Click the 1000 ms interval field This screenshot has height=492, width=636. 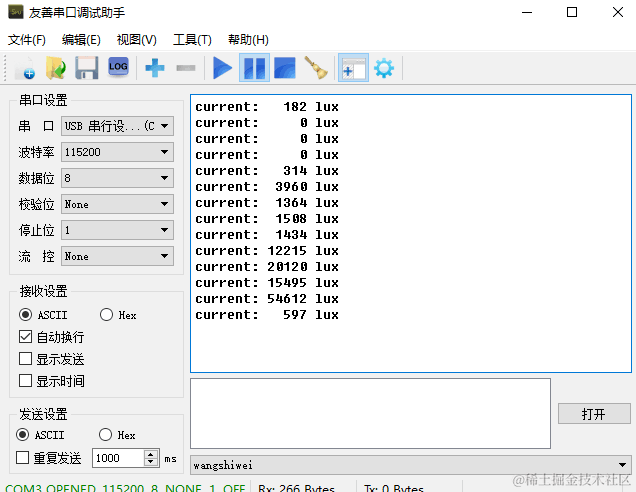(118, 458)
